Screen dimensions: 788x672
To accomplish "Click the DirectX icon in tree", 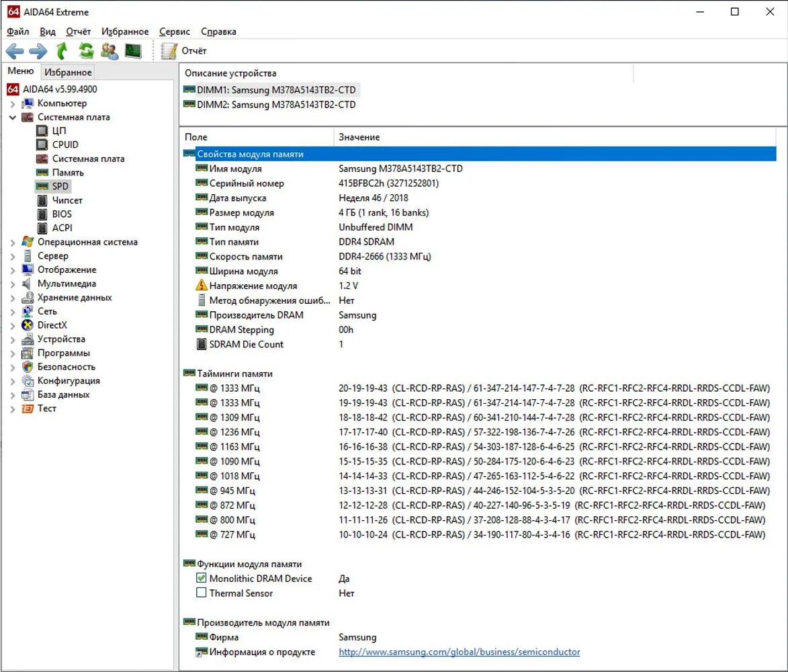I will pos(28,325).
